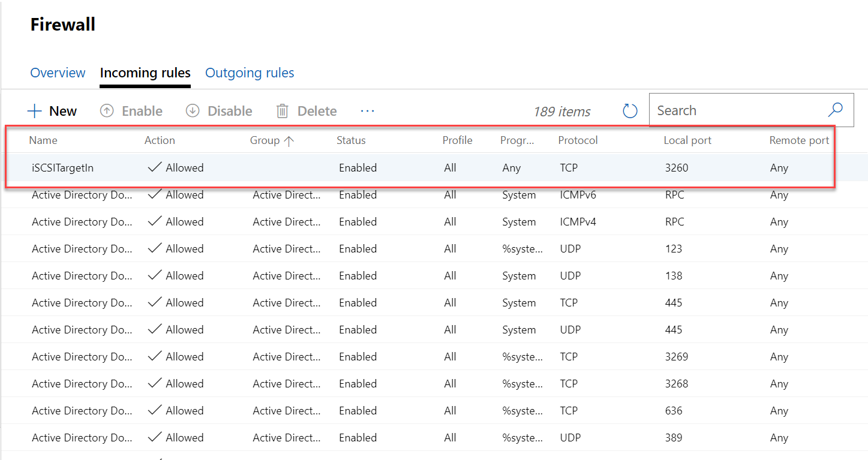Click the local port 636 cell
Image resolution: width=868 pixels, height=460 pixels.
(674, 411)
